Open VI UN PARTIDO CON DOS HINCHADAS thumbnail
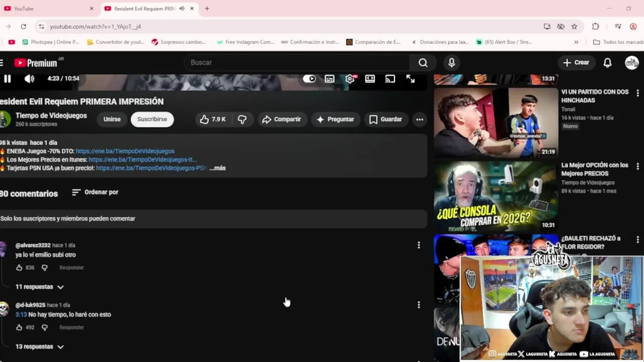The width and height of the screenshot is (644, 362). click(496, 123)
